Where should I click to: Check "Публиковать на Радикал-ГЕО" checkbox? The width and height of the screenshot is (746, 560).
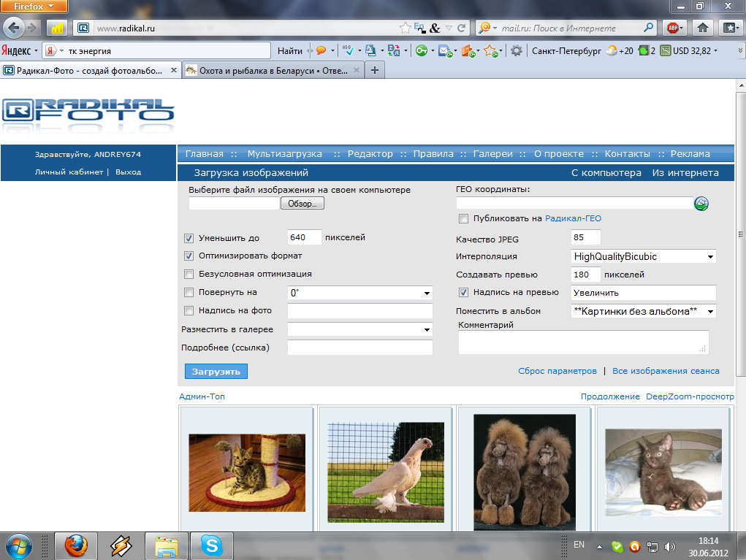coord(463,218)
